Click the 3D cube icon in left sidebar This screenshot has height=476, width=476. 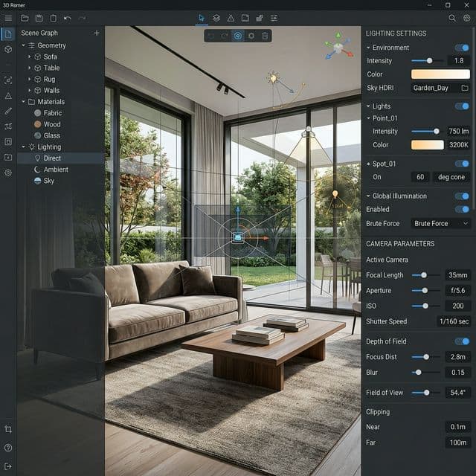pos(8,49)
